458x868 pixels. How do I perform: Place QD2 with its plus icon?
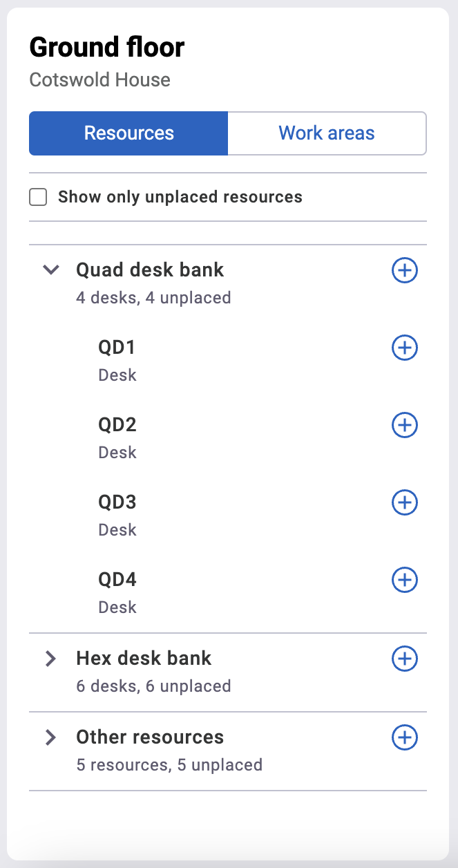tap(405, 425)
